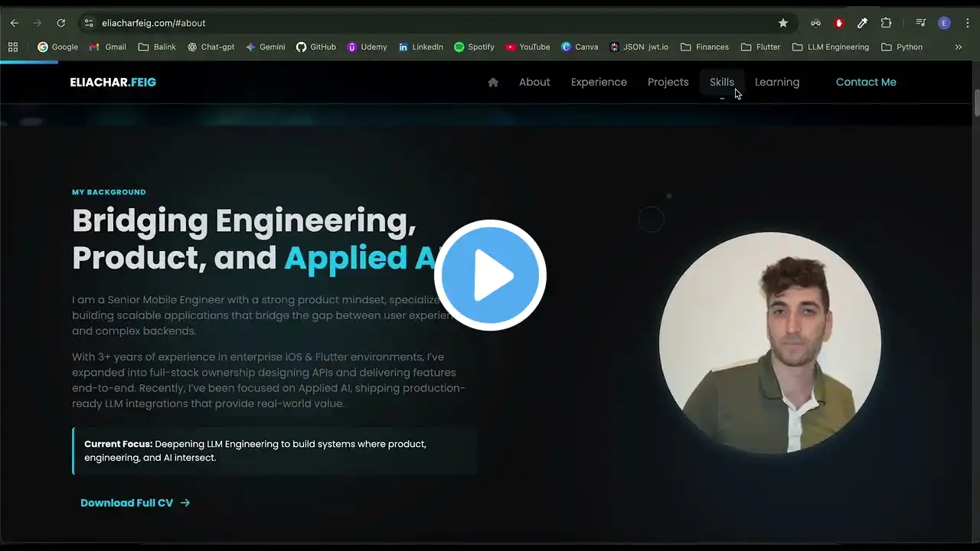Screen dimensions: 980x551
Task: Expand the LLM Engineering bookmarks folder
Action: point(831,47)
